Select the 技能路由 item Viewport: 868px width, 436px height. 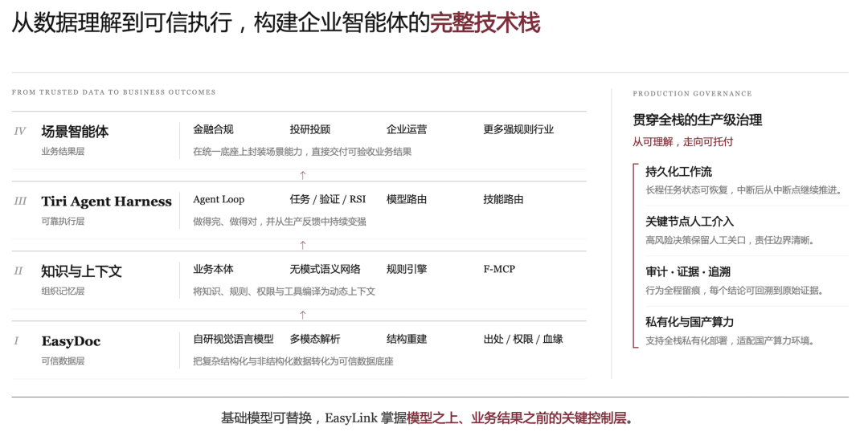pos(503,199)
